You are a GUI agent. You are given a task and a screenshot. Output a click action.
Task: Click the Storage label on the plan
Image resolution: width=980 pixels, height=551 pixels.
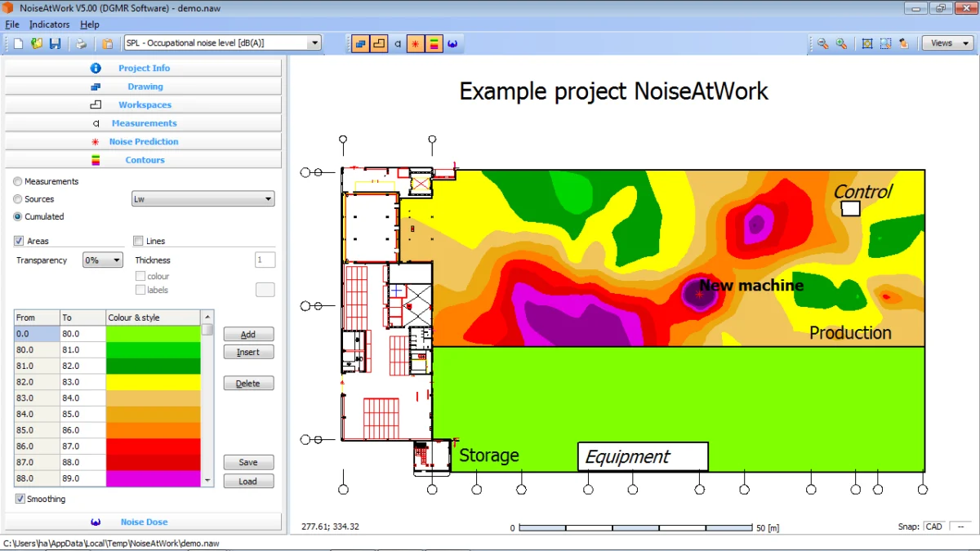point(489,455)
